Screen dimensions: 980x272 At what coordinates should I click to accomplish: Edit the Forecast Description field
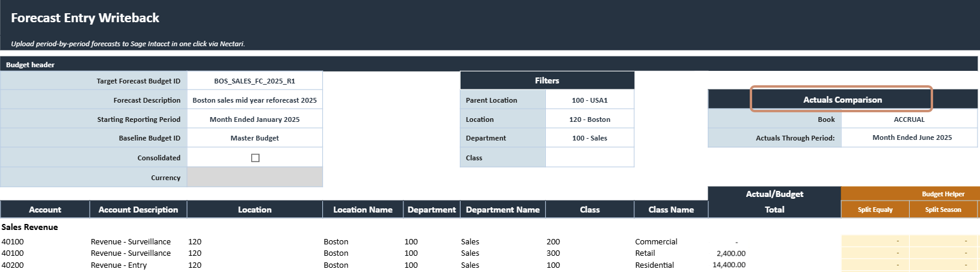pyautogui.click(x=255, y=100)
